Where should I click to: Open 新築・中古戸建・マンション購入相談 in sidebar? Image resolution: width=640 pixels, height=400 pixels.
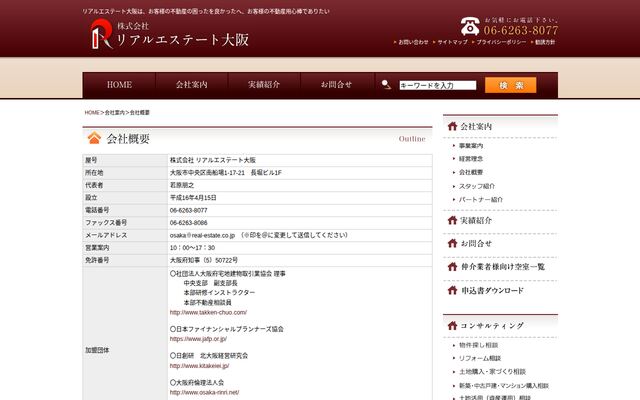(504, 386)
